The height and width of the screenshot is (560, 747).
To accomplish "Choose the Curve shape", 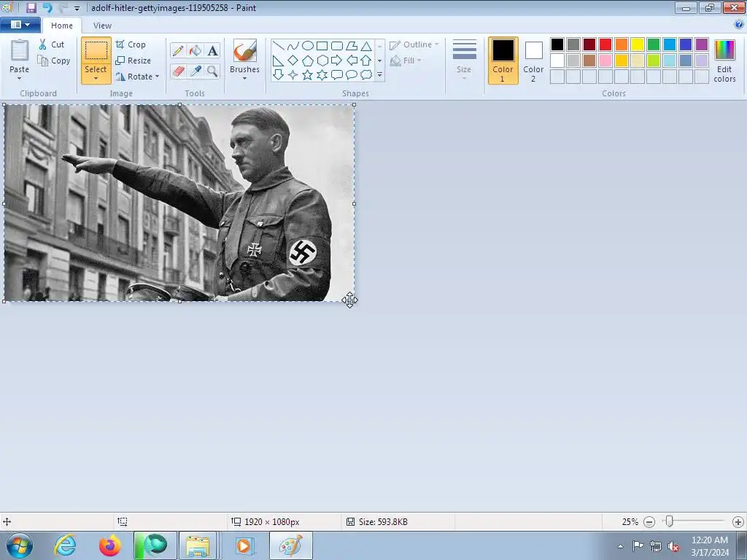I will point(293,46).
